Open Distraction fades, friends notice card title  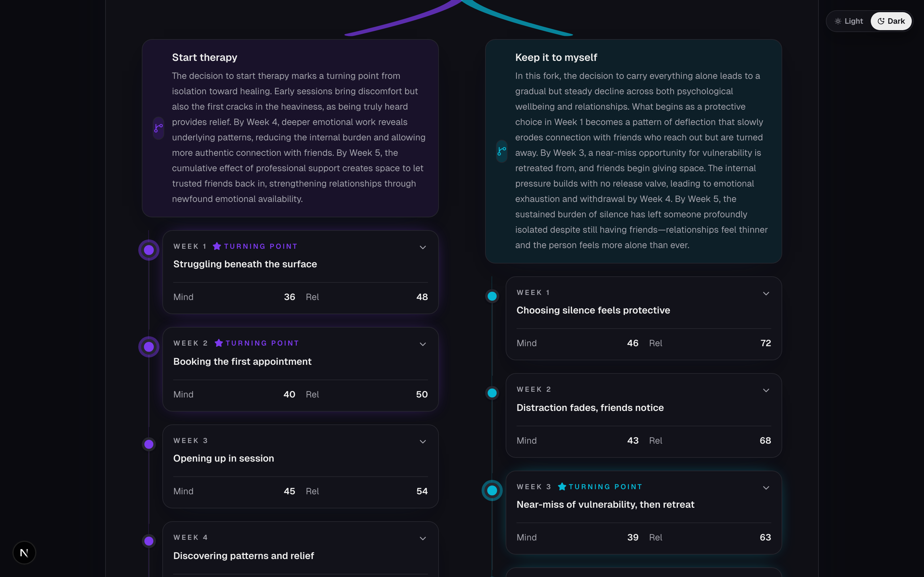(590, 407)
